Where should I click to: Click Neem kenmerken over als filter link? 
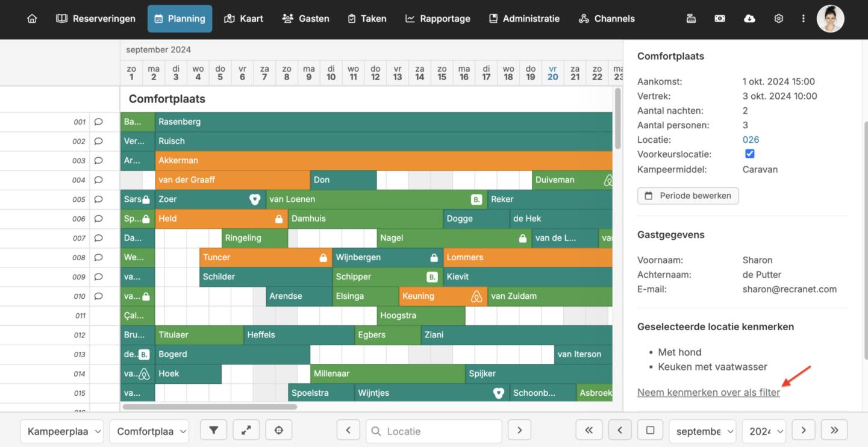point(708,392)
